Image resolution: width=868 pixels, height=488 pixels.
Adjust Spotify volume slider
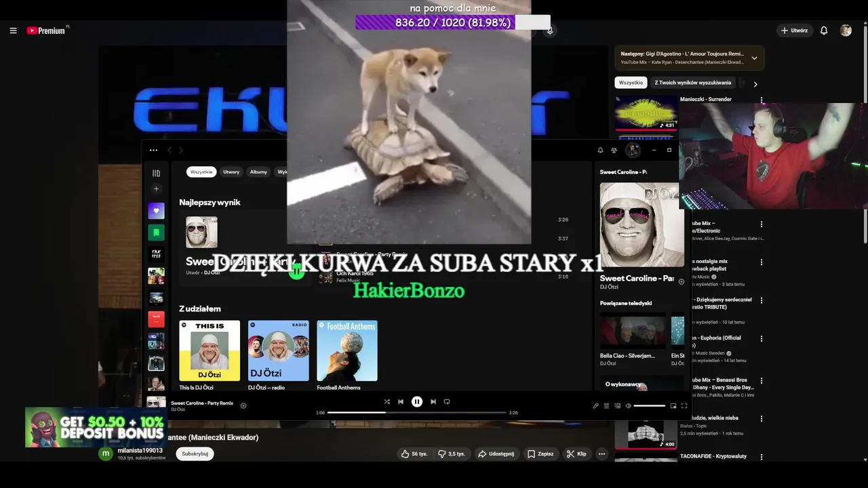point(650,406)
